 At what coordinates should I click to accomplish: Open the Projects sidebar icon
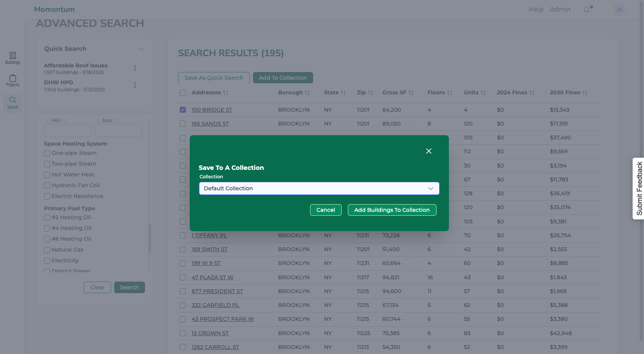click(x=13, y=81)
